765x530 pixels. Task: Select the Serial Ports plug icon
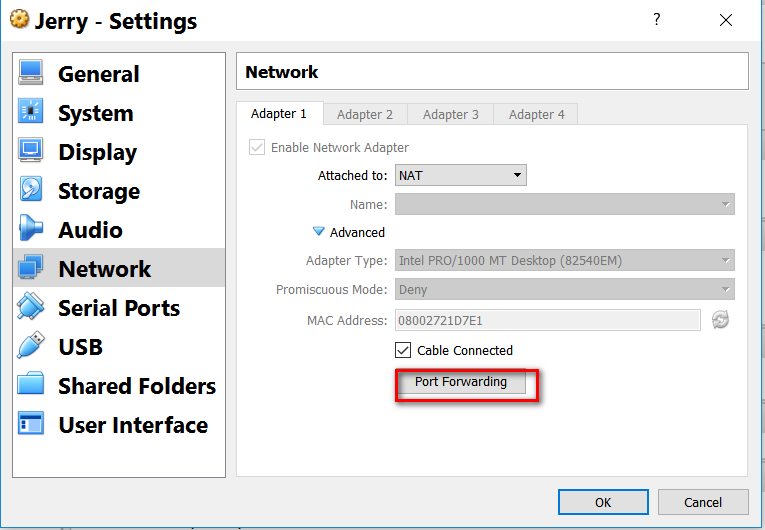point(31,308)
